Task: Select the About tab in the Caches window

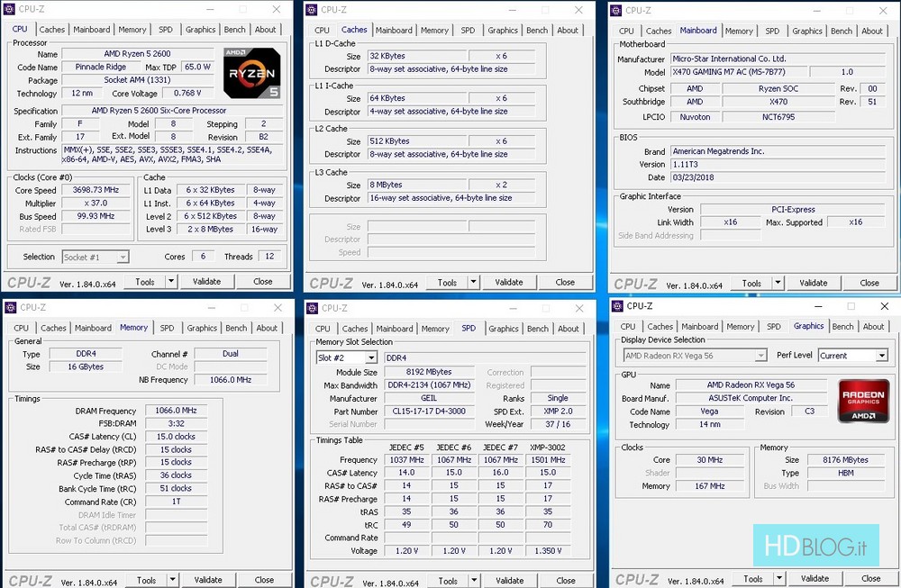Action: pos(568,30)
